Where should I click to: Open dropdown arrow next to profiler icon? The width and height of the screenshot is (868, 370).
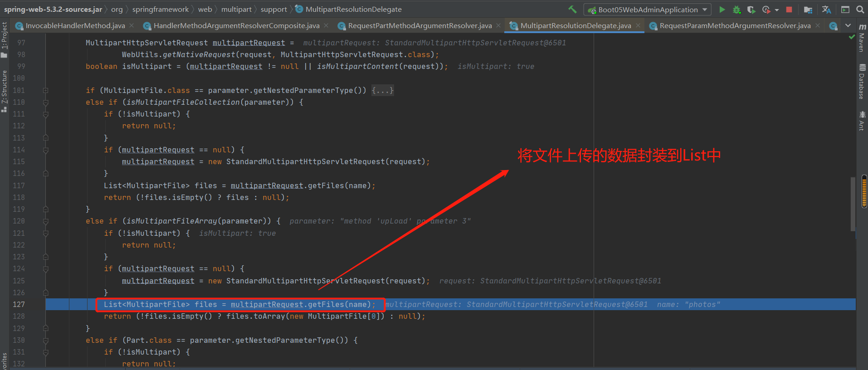(x=776, y=10)
